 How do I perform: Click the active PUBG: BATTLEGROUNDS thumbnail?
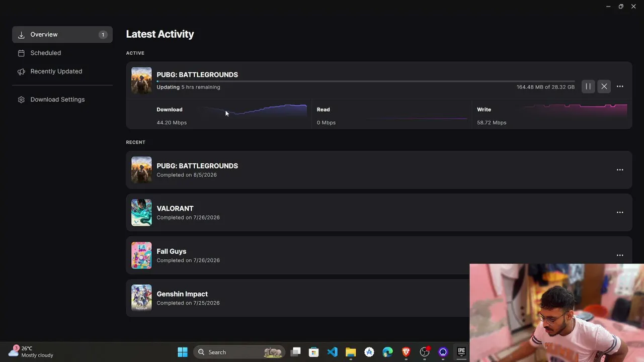(141, 80)
